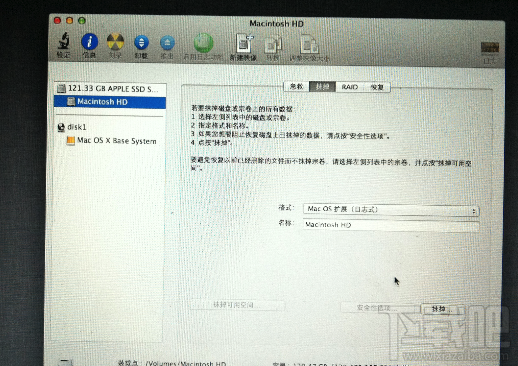
Task: Click the name field containing Macintosh HD
Action: (x=391, y=225)
